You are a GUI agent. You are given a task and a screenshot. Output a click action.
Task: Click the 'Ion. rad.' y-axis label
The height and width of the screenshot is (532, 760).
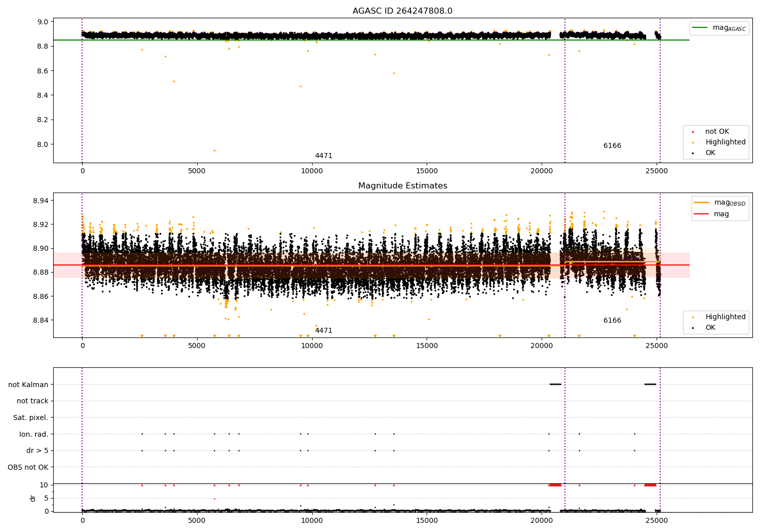[34, 434]
